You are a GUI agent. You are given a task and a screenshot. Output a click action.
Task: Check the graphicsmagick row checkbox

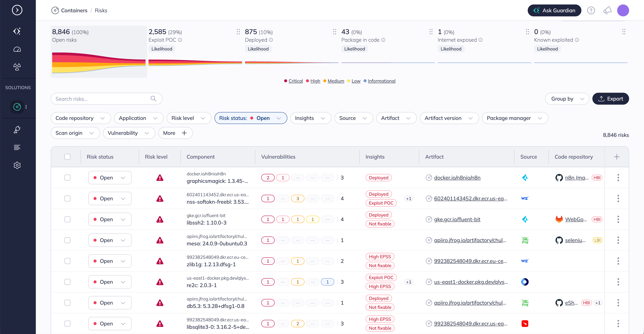tap(67, 178)
